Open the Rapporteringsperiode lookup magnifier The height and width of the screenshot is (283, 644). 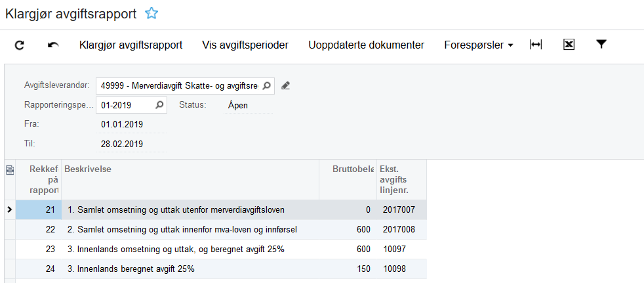point(159,104)
